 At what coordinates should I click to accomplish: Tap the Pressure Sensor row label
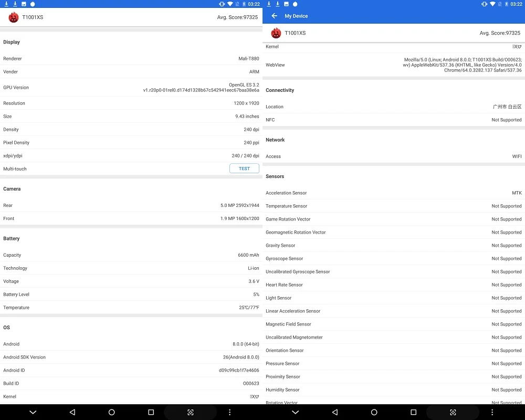pos(282,363)
